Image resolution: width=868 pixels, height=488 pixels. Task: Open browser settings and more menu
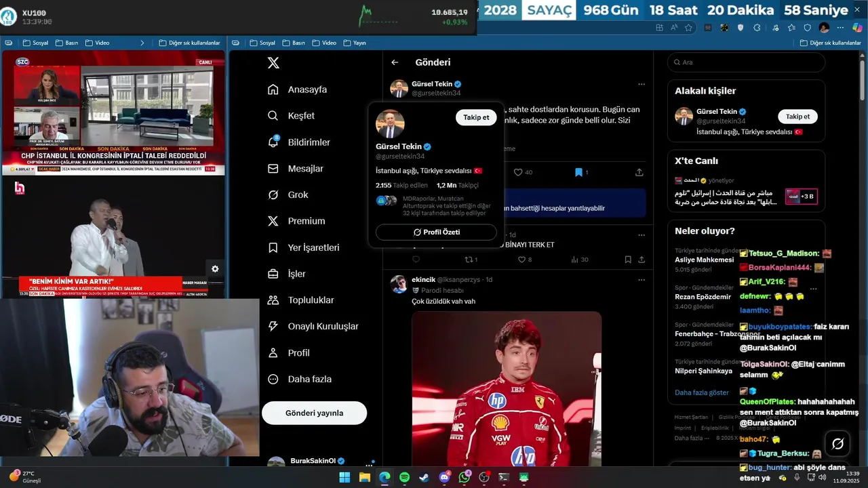tap(841, 28)
